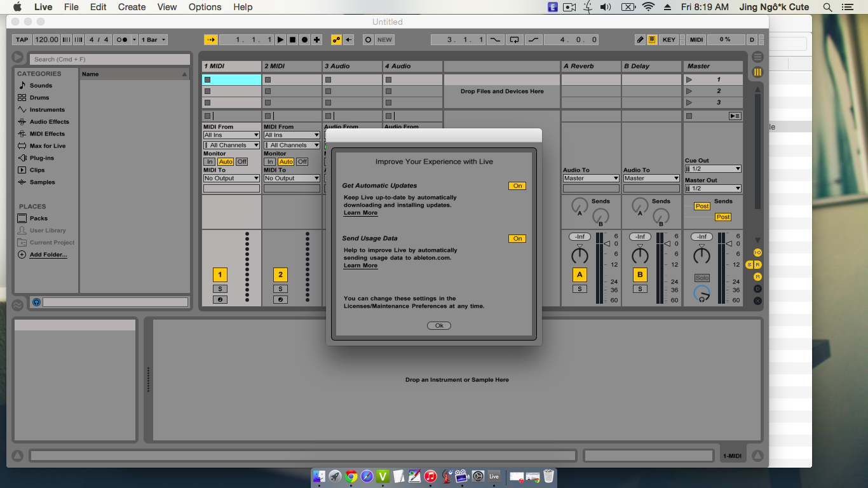Toggle the Loop switch icon

coord(514,39)
